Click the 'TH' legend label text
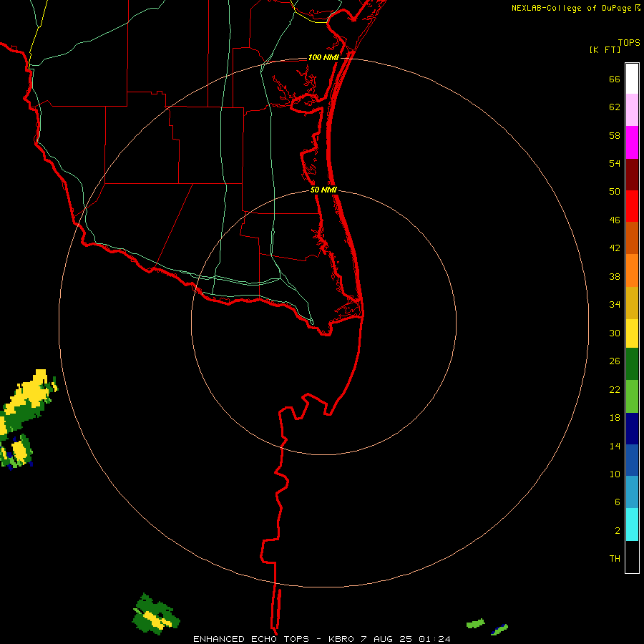The width and height of the screenshot is (644, 644). pyautogui.click(x=615, y=559)
